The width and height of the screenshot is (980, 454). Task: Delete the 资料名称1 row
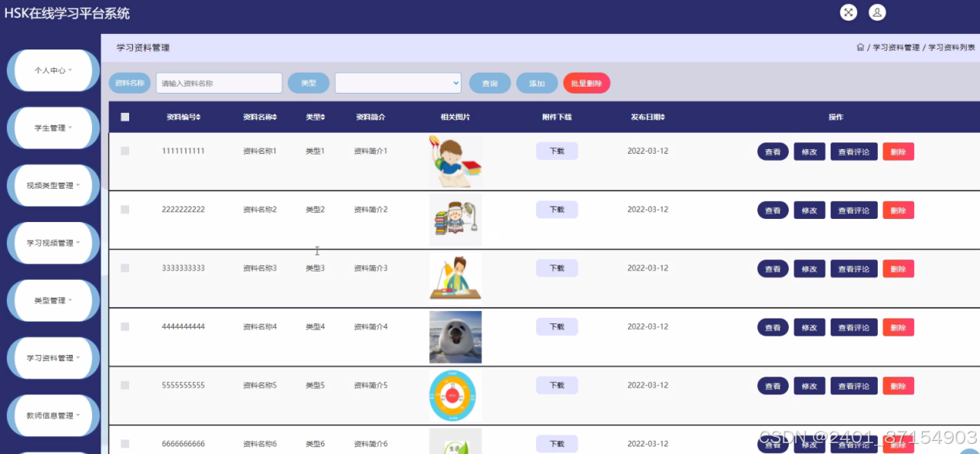pos(898,152)
